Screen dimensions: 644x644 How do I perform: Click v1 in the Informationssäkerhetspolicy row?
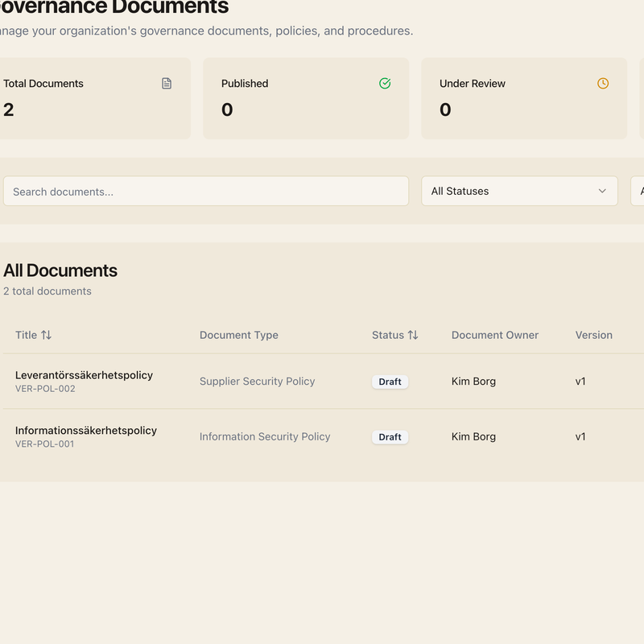[x=580, y=436]
